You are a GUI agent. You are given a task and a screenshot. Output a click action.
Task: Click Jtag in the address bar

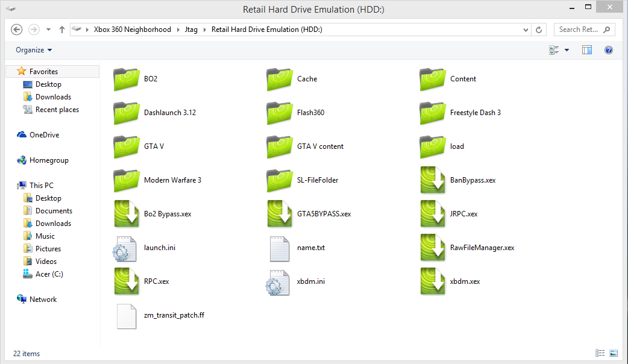click(x=191, y=30)
